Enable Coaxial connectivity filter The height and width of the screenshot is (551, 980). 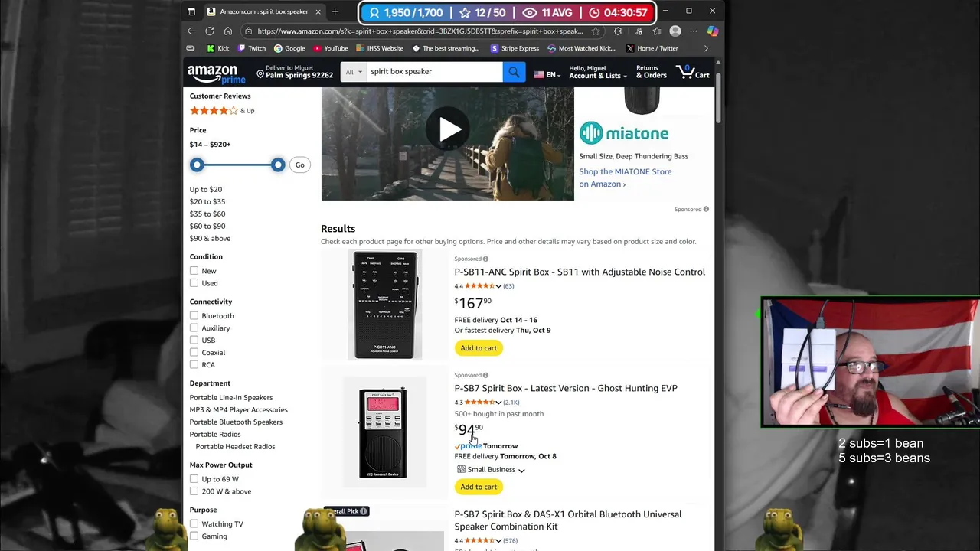coord(194,352)
